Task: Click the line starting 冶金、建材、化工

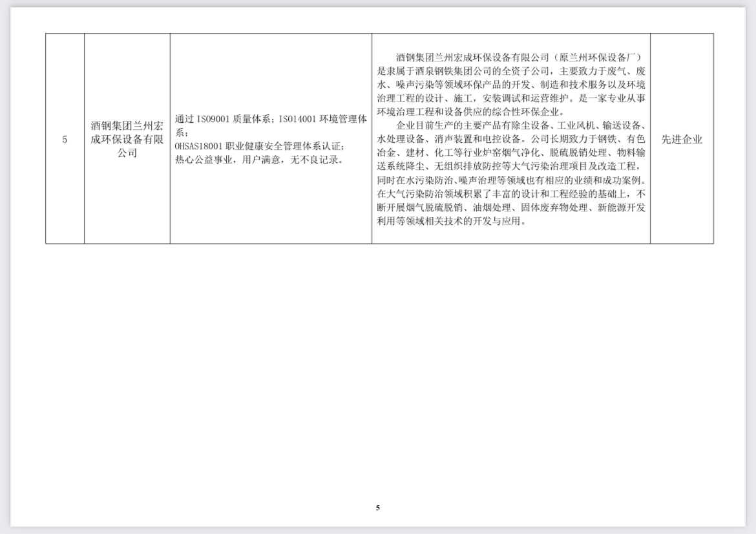Action: [x=511, y=153]
